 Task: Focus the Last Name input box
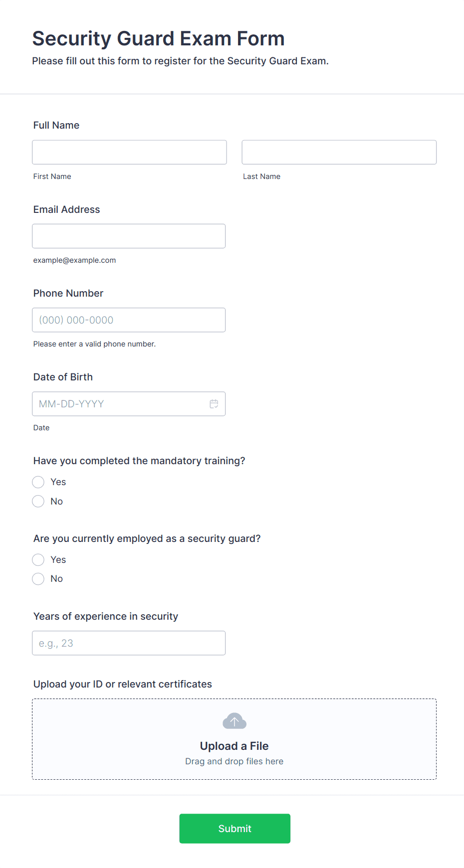[x=339, y=152]
